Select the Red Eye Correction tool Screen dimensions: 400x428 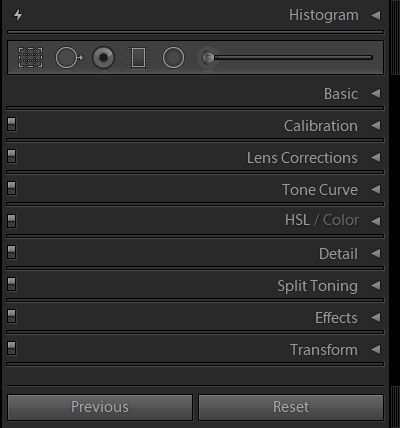point(103,58)
